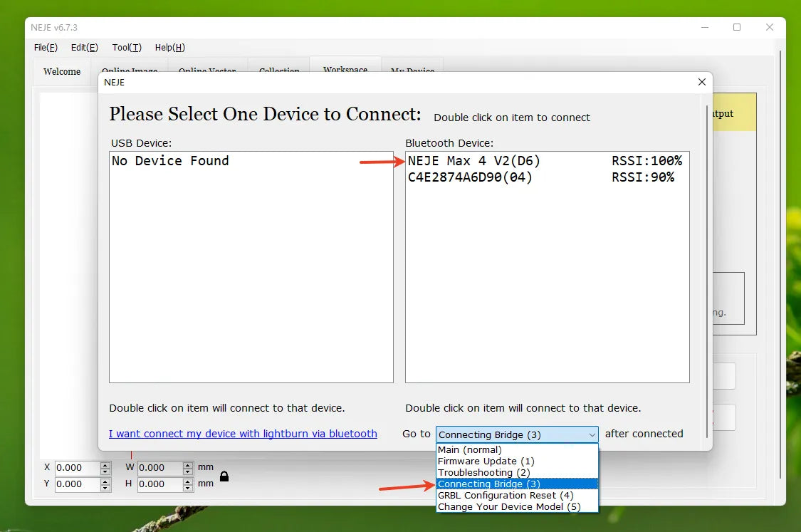Close the NEJE device selection dialog
The height and width of the screenshot is (532, 801).
pos(701,83)
